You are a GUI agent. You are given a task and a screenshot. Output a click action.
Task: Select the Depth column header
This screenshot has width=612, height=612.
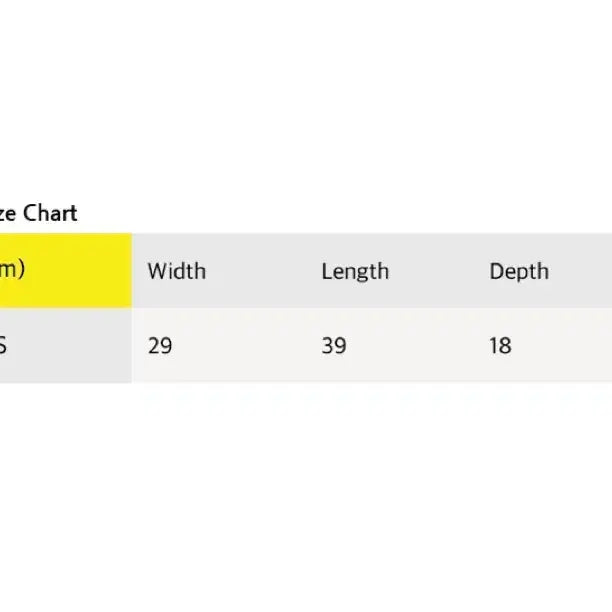(x=519, y=271)
